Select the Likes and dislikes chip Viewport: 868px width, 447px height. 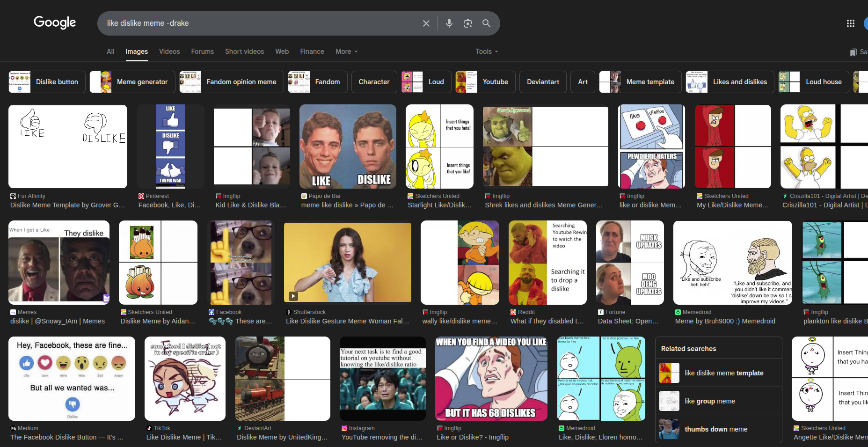pyautogui.click(x=730, y=82)
